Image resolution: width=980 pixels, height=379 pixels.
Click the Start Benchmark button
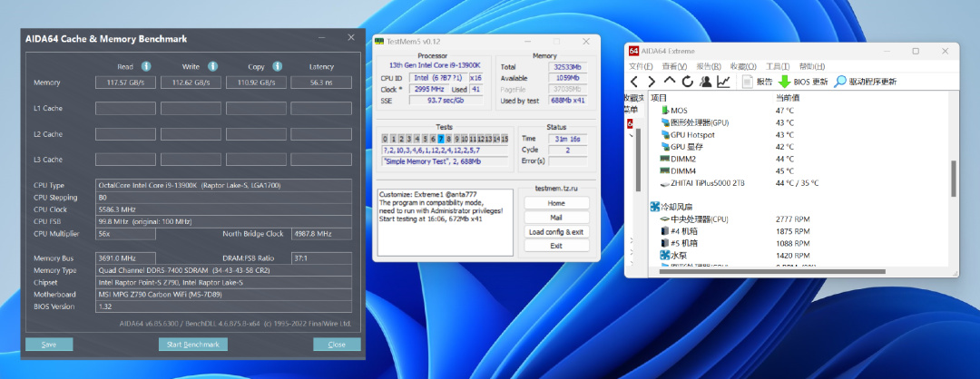click(x=192, y=345)
